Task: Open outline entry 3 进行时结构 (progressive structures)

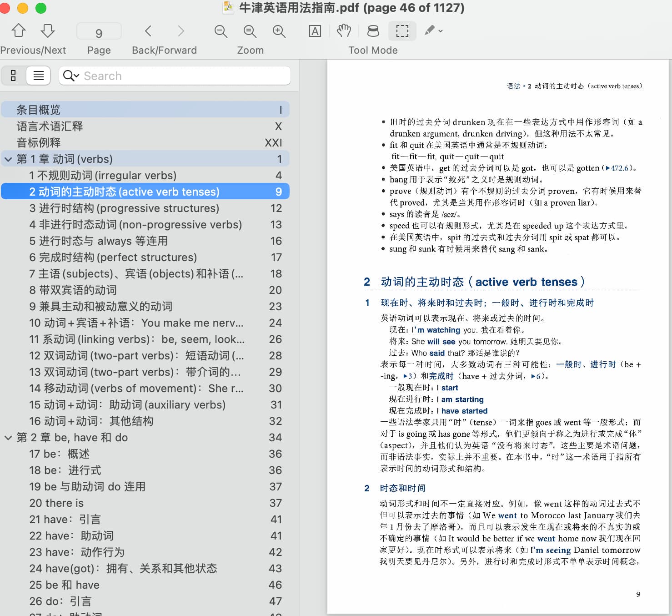Action: tap(124, 208)
